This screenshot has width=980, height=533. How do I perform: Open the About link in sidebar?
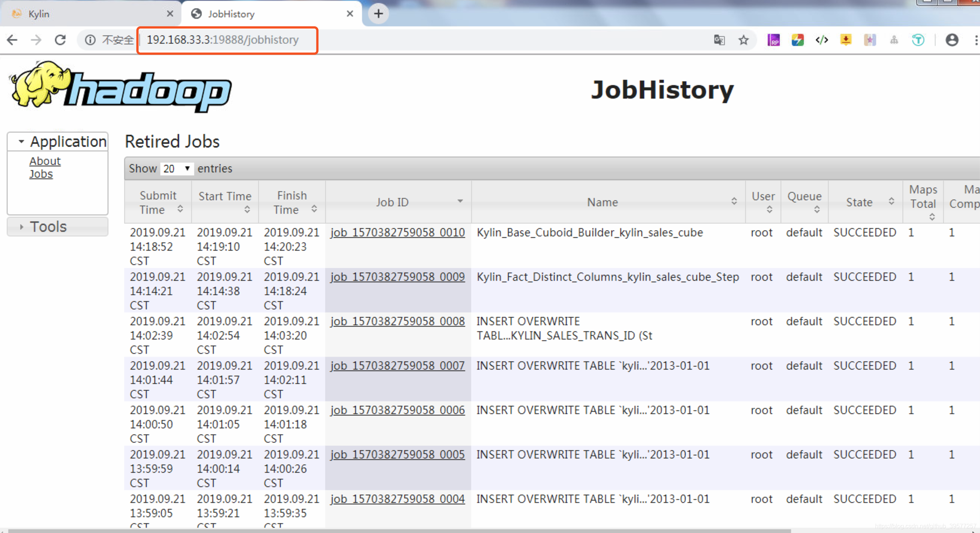click(45, 161)
